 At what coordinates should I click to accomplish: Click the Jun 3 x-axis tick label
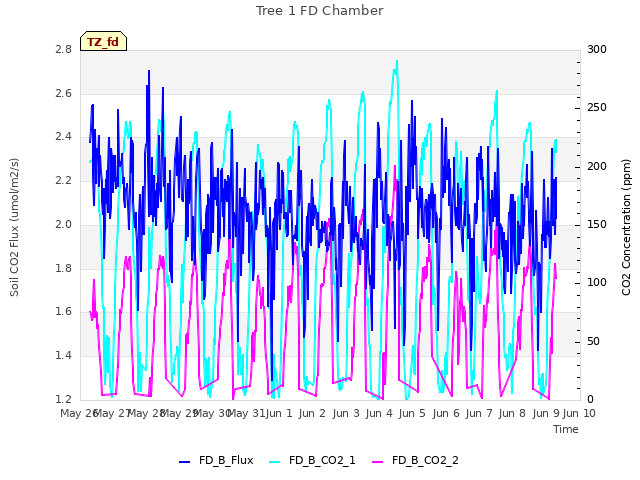[x=346, y=413]
